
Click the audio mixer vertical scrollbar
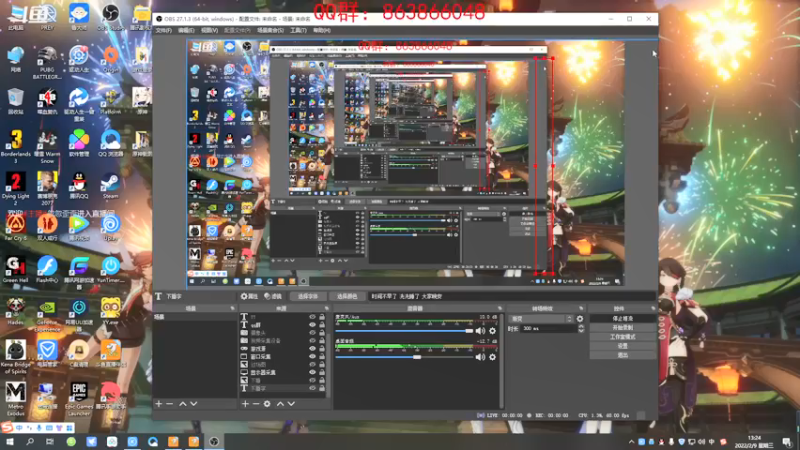[502, 360]
